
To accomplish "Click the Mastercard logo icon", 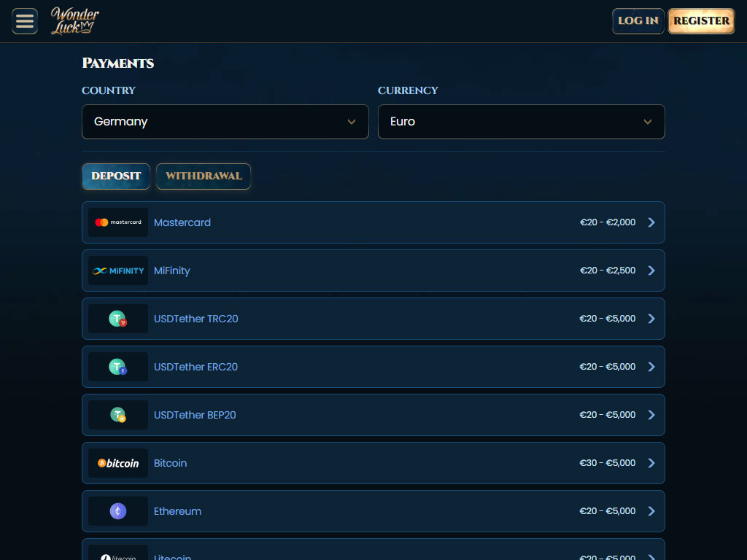I will (118, 222).
